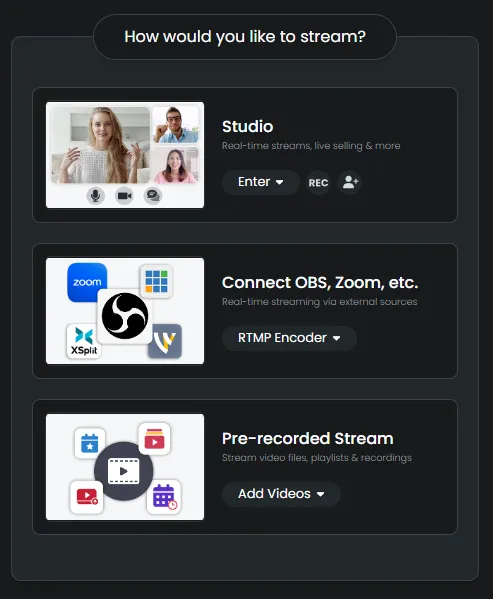Select the Connect OBS, Zoom, etc. heading
This screenshot has height=599, width=493.
[x=320, y=283]
